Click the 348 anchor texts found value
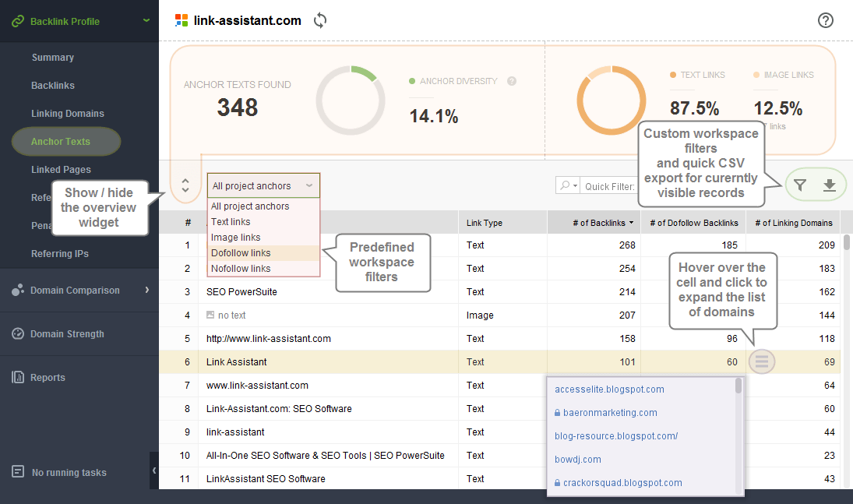The height and width of the screenshot is (504, 853). click(237, 107)
